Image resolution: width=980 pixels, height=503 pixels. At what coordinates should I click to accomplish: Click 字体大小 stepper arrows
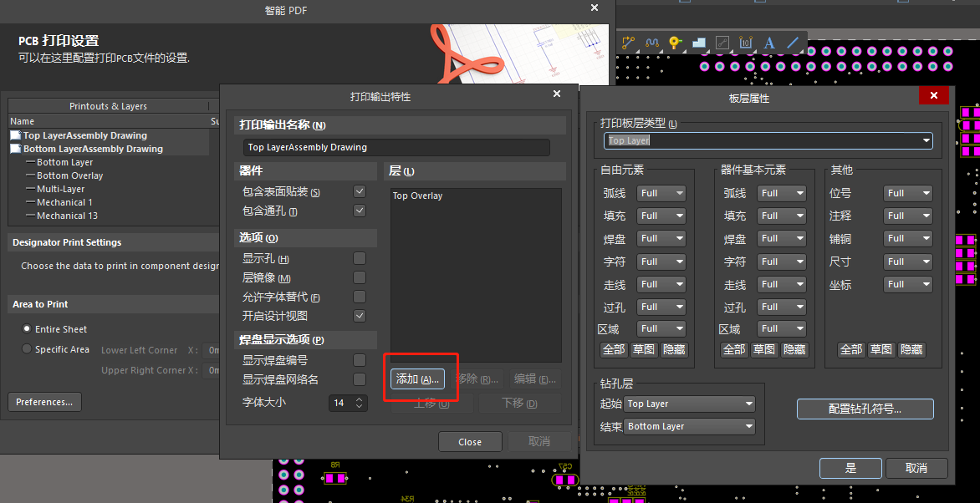(x=359, y=403)
